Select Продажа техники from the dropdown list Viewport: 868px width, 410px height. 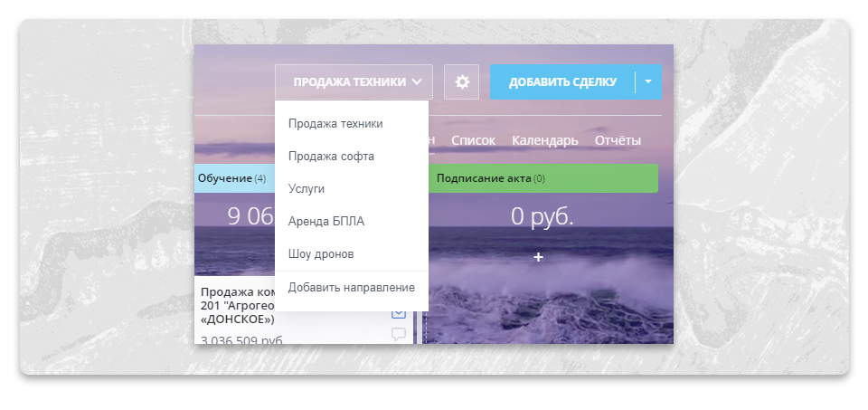pos(335,124)
